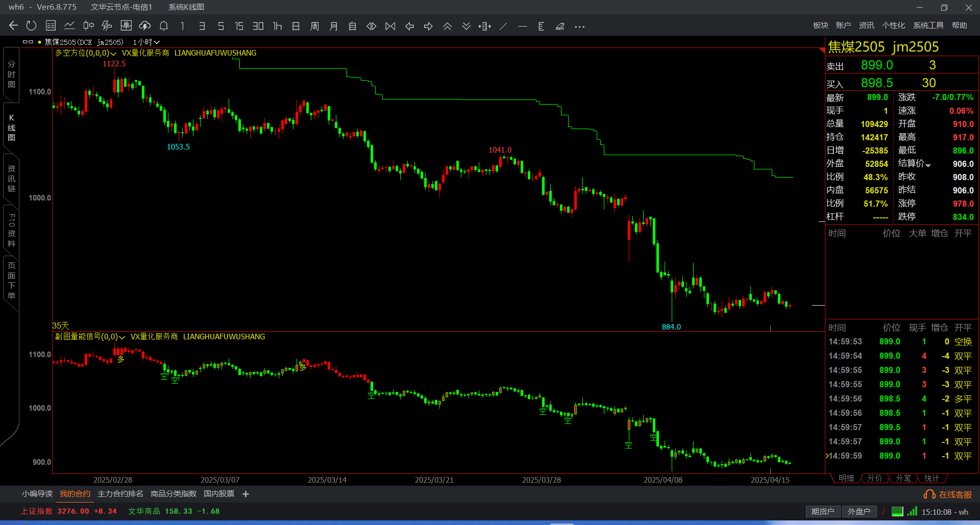Click the 期货户 account button
This screenshot has height=525, width=980.
(x=823, y=511)
